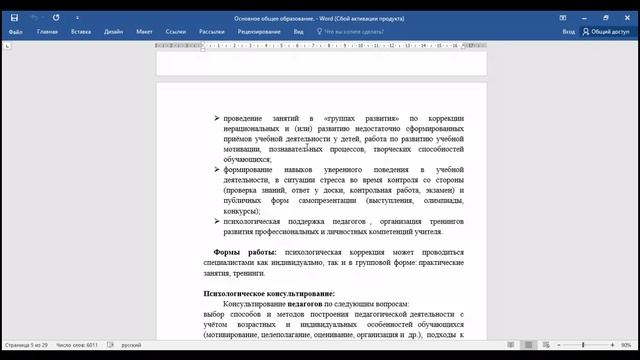Open Ribbon Display Options icon
The height and width of the screenshot is (360, 640).
click(x=563, y=18)
